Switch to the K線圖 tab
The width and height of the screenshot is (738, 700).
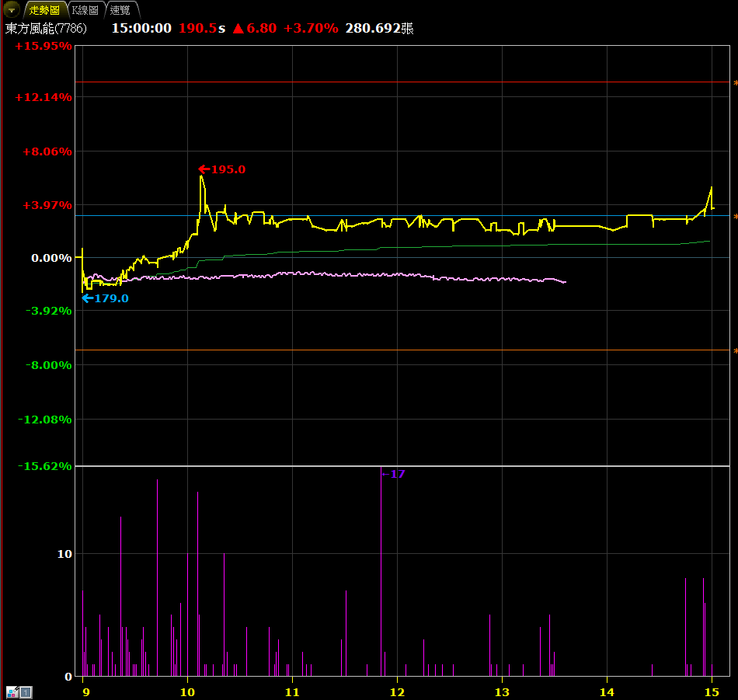click(85, 10)
